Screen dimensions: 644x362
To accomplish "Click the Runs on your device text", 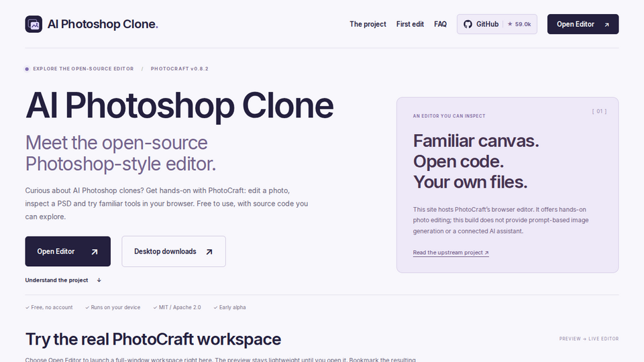I will click(x=115, y=308).
